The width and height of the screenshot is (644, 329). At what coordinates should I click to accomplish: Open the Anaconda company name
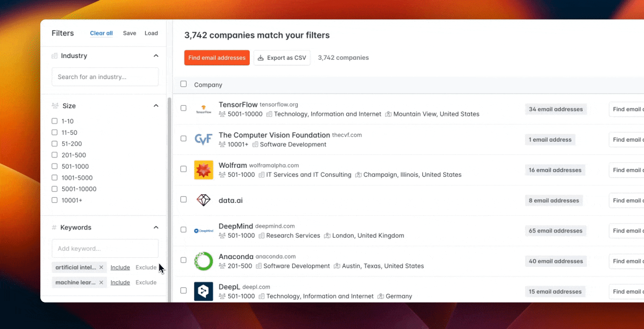(x=236, y=256)
